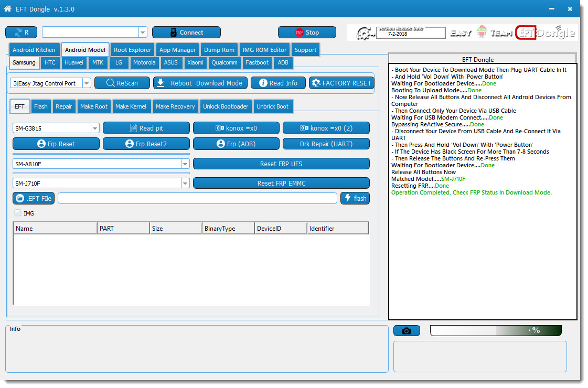Click the camera screenshot button
The image size is (588, 388).
407,331
